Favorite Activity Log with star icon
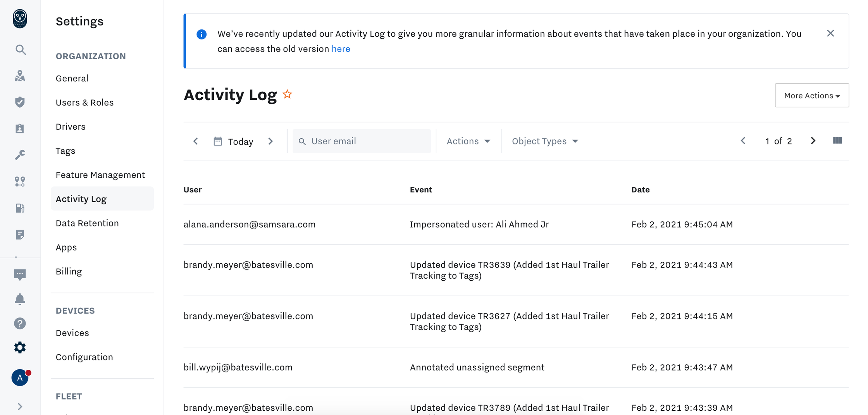 [x=287, y=94]
